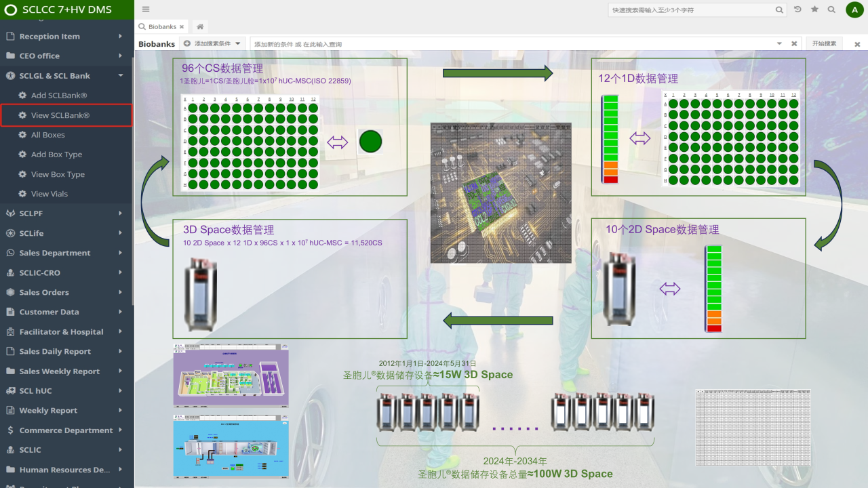This screenshot has width=868, height=488.
Task: Click the View Vials gear icon
Action: point(22,194)
